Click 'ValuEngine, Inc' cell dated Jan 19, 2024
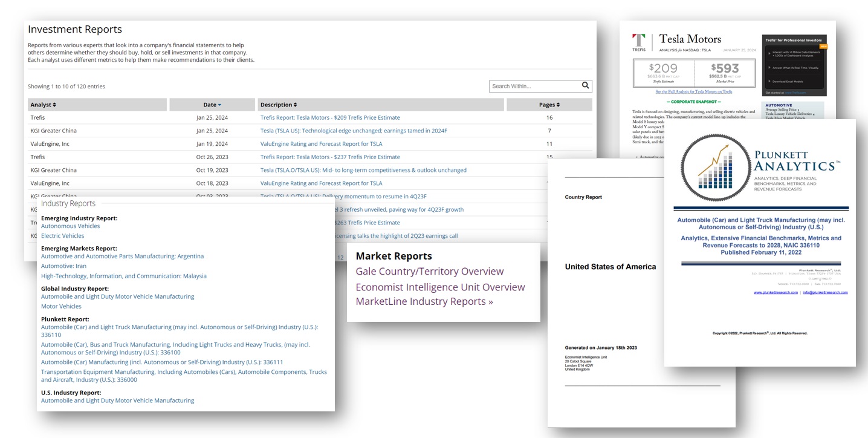 pos(50,144)
